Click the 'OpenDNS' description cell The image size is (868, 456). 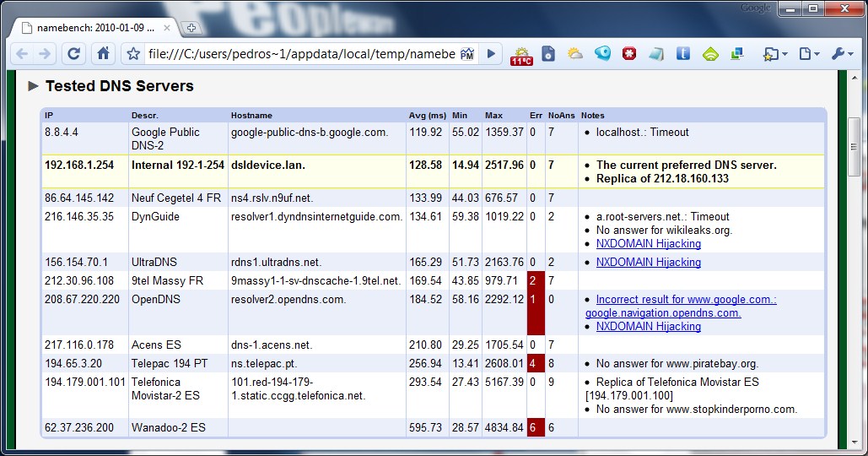(155, 299)
